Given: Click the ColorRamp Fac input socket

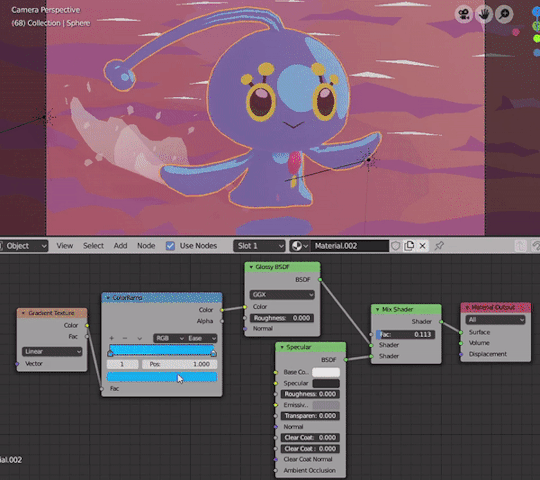Looking at the screenshot, I should [x=102, y=389].
